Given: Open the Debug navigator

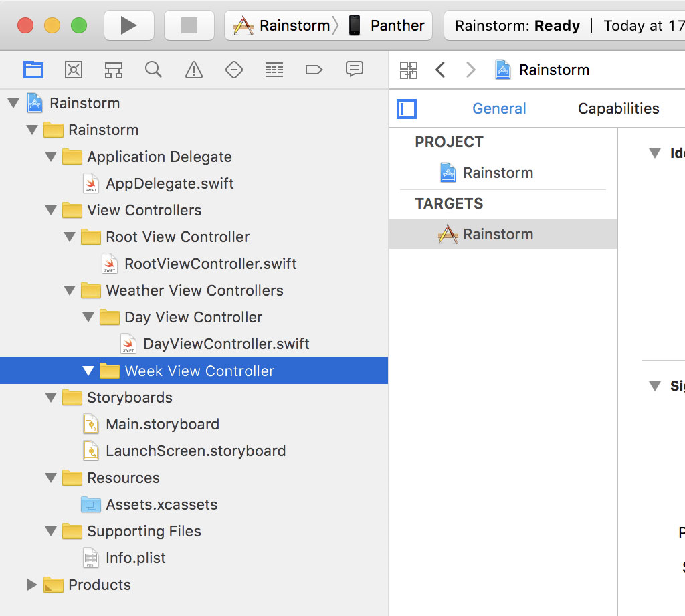Looking at the screenshot, I should point(274,69).
